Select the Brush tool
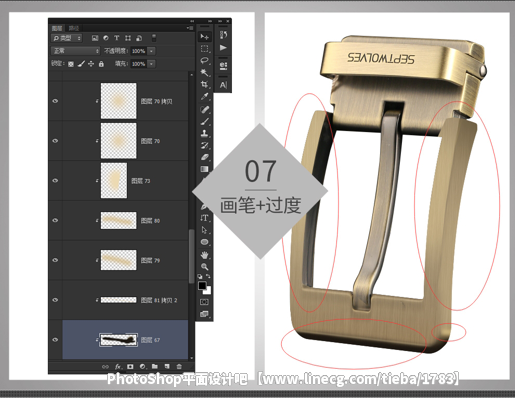515x398 pixels. [204, 121]
